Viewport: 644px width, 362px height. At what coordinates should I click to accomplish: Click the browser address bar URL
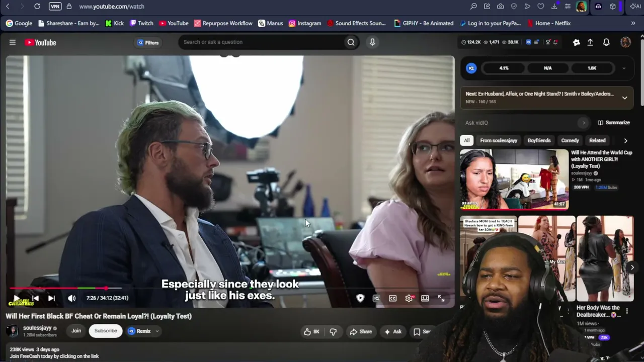pyautogui.click(x=112, y=7)
